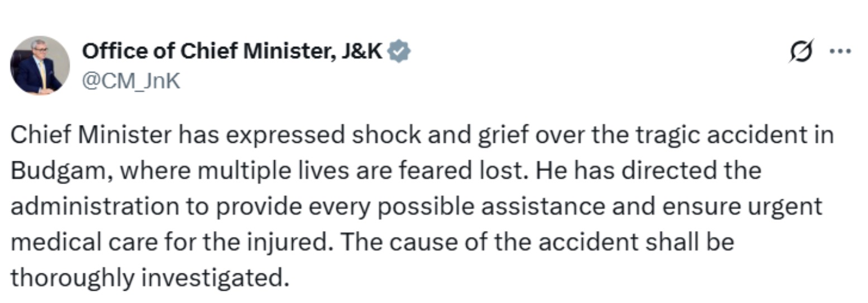Click "thoroughly investigated" on the last line

pyautogui.click(x=150, y=277)
